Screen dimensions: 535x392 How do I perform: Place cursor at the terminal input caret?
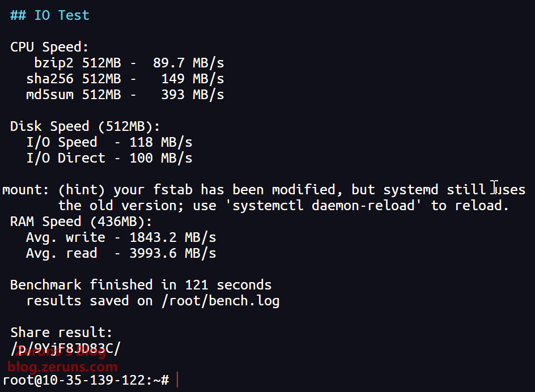pos(177,380)
